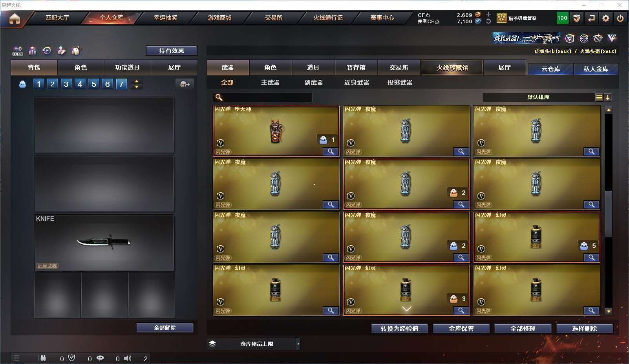This screenshot has width=629, height=364.
Task: Click the power exit icon
Action: coord(620,18)
